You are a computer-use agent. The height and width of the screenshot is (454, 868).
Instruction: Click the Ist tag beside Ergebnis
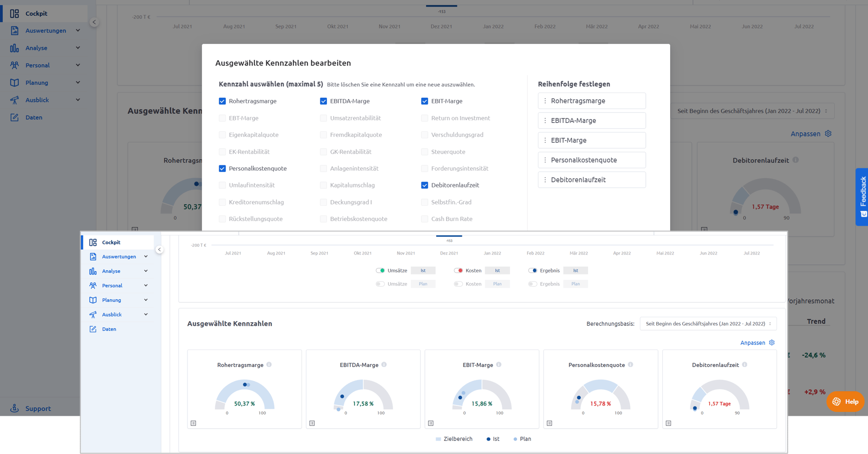coord(575,270)
